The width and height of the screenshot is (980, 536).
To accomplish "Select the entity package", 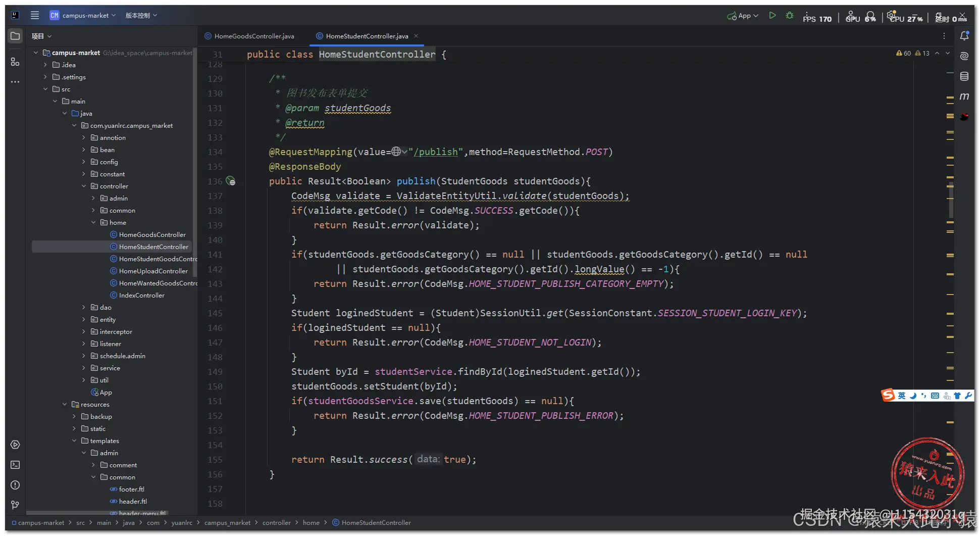I will 104,319.
